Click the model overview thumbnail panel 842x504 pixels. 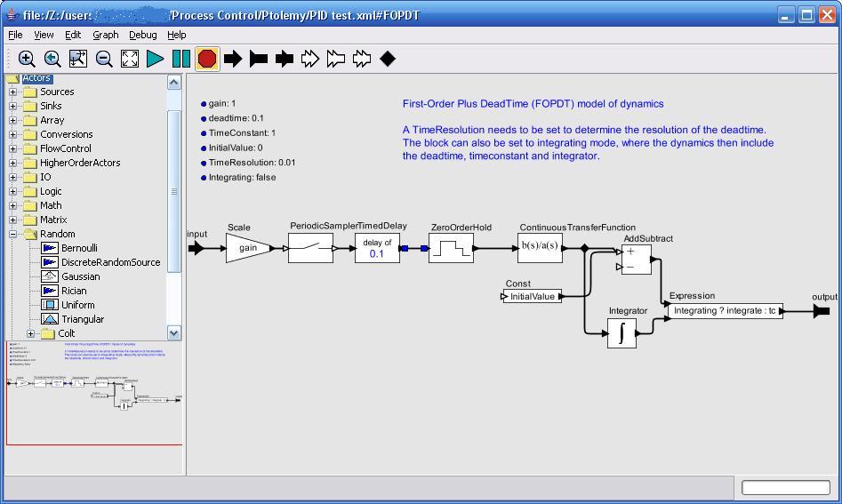(x=93, y=392)
